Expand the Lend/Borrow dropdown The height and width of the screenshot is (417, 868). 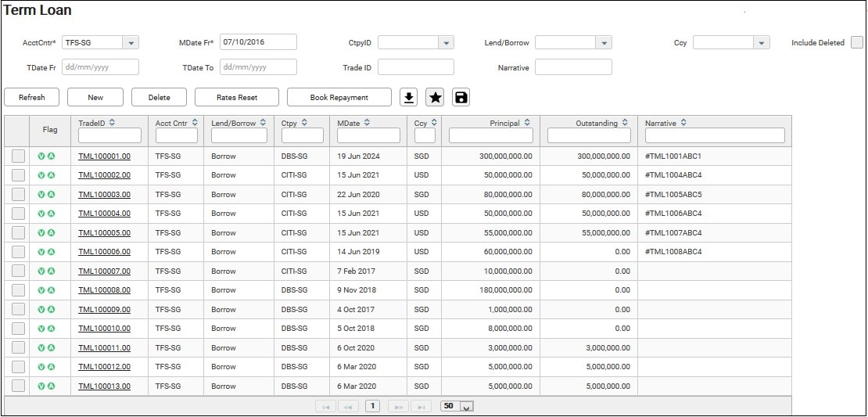[603, 43]
